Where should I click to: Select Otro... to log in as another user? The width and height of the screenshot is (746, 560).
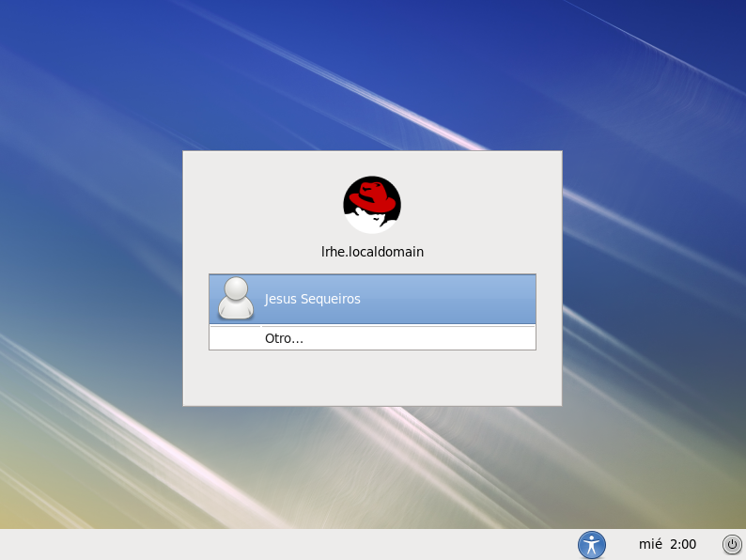pyautogui.click(x=372, y=338)
